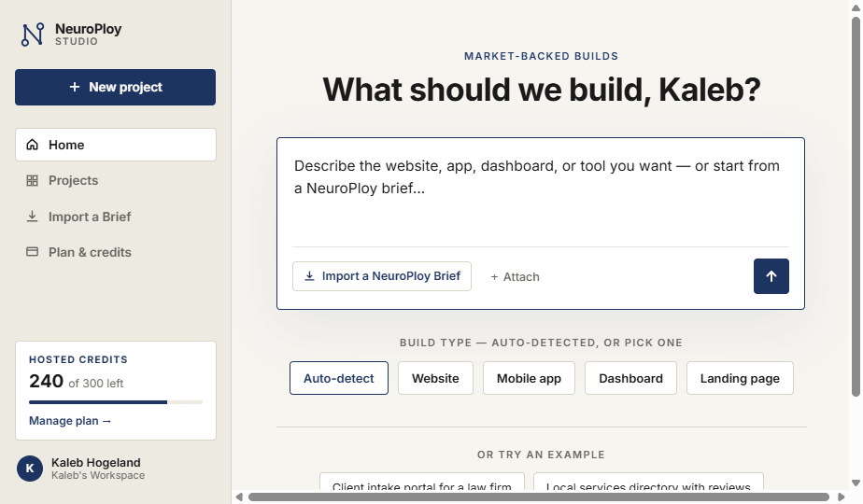This screenshot has height=504, width=863.
Task: Click the Attach button
Action: click(x=516, y=277)
